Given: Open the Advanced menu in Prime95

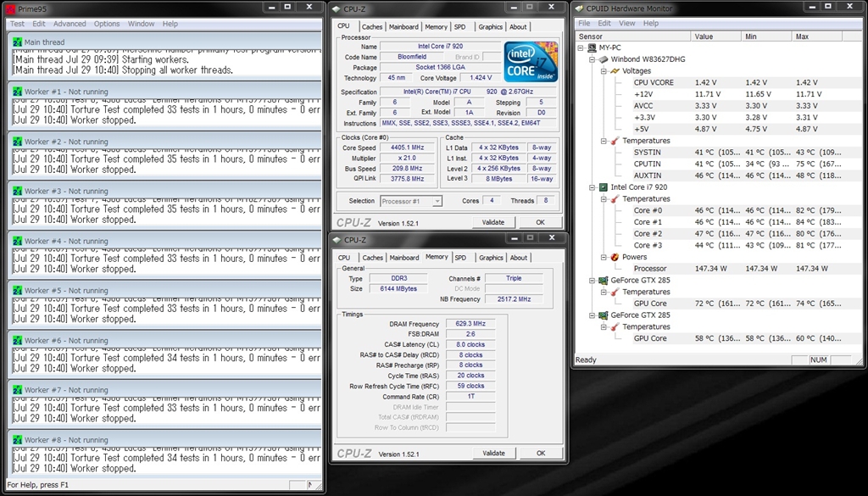Looking at the screenshot, I should [70, 24].
